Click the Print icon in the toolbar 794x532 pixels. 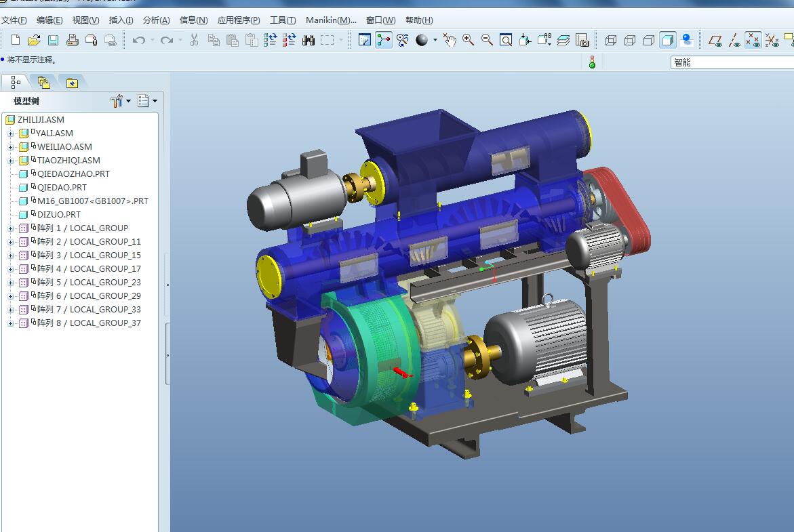pyautogui.click(x=72, y=40)
